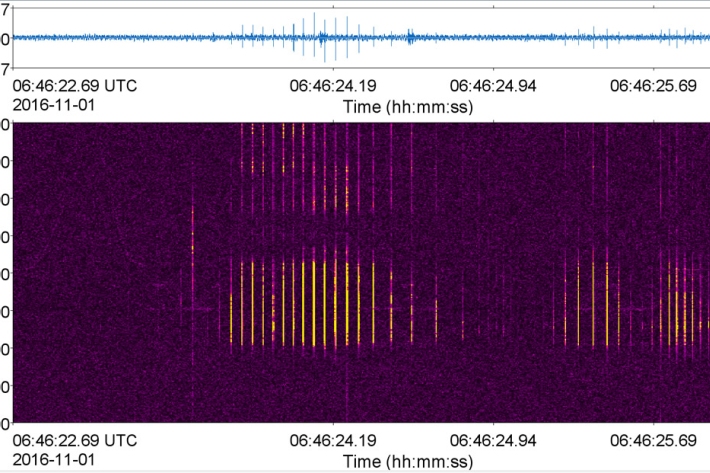This screenshot has height=473, width=710.
Task: Click 06:46:22.69 UTC start time under waveform
Action: [x=75, y=86]
